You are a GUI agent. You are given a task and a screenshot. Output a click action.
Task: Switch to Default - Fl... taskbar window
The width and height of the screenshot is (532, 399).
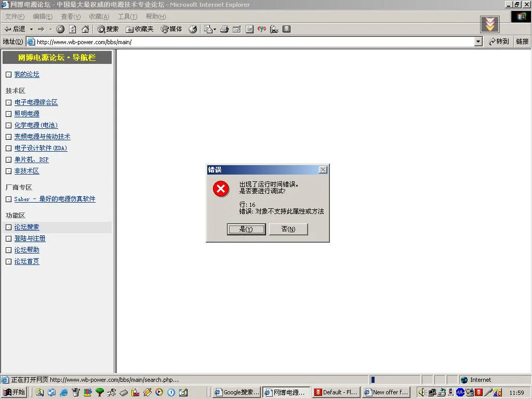click(x=337, y=392)
